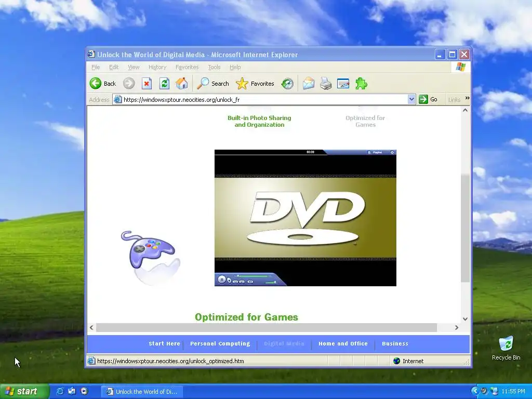Refresh the page with green arrows icon
Image resolution: width=532 pixels, height=399 pixels.
[164, 84]
